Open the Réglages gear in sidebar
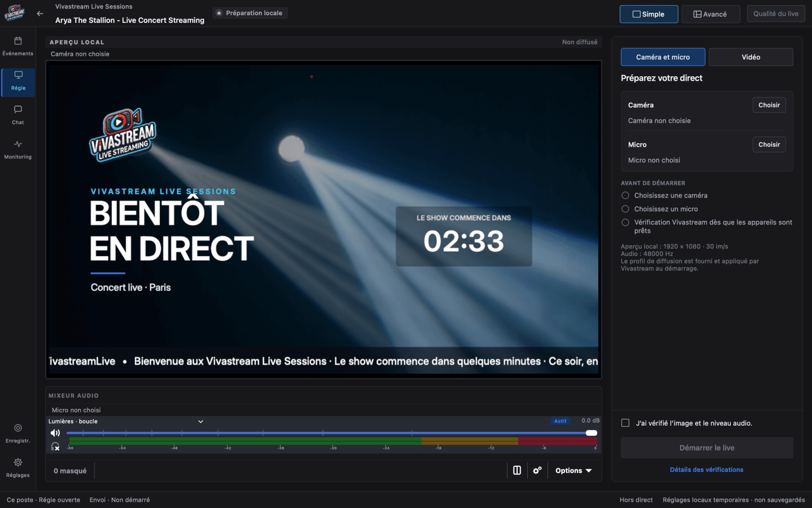Viewport: 812px width, 508px height. pyautogui.click(x=18, y=468)
